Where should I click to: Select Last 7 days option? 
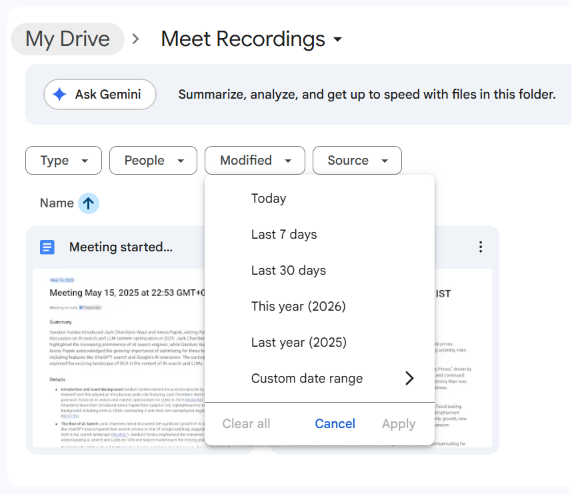click(x=320, y=234)
